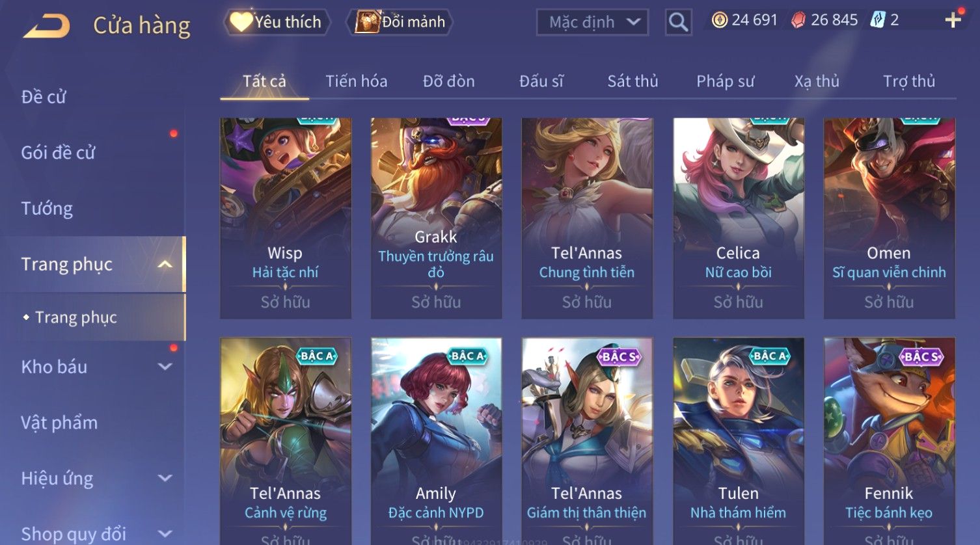Screen dimensions: 980x545
Task: Open Fennik Tiệc bánh kẹo skin card
Action: click(x=889, y=441)
